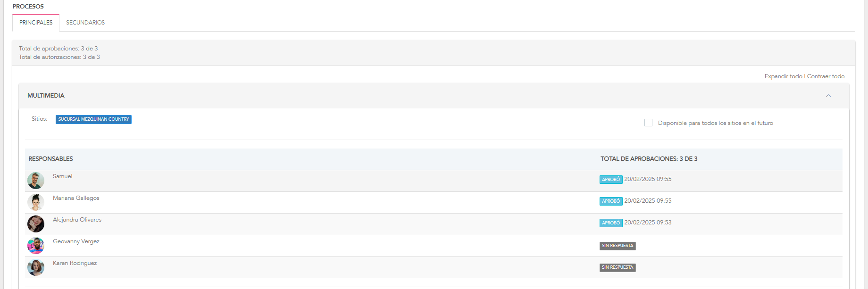The width and height of the screenshot is (868, 289).
Task: Click Alejandra Olivares's Aprobó badge
Action: click(611, 223)
